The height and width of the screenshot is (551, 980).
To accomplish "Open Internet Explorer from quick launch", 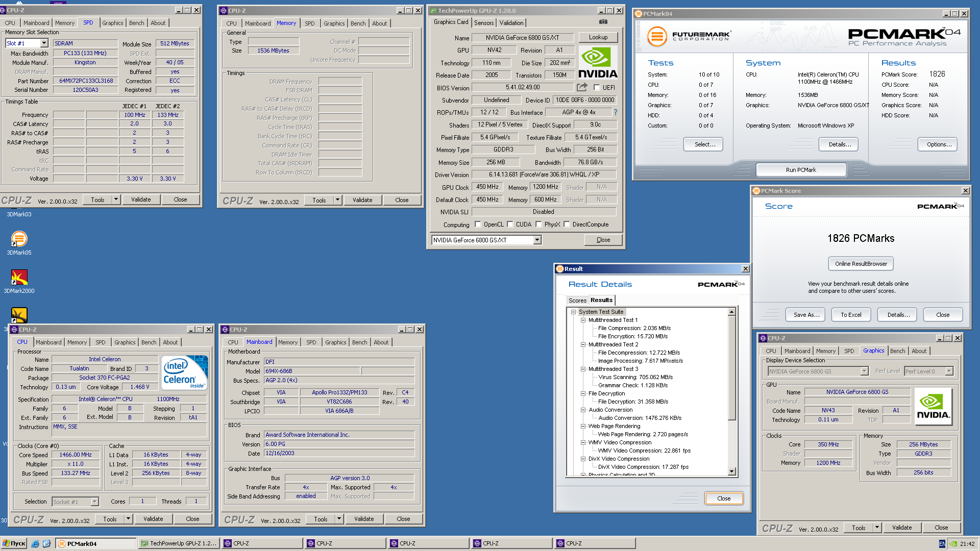I will pyautogui.click(x=35, y=544).
